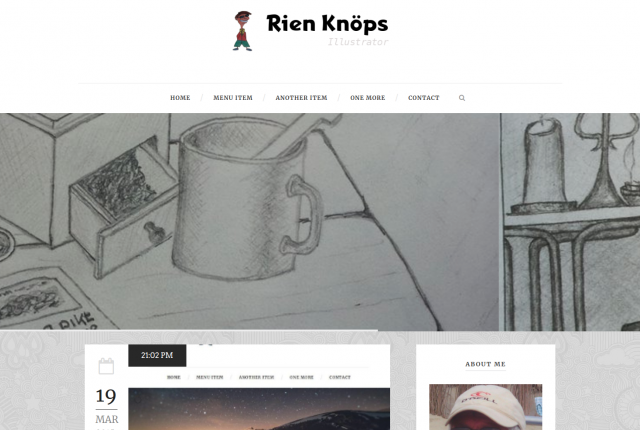Go to One More menu entry
Viewport: 640px width, 430px height.
[367, 98]
